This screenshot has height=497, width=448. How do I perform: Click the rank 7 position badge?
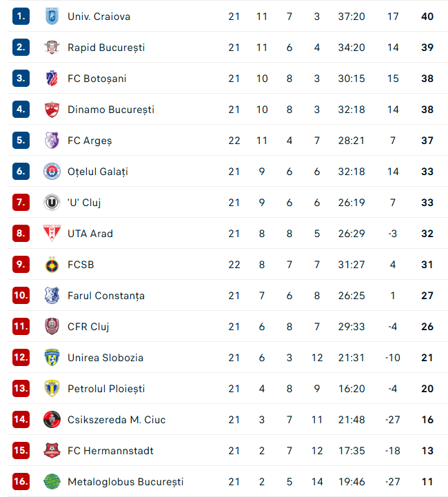[x=21, y=203]
